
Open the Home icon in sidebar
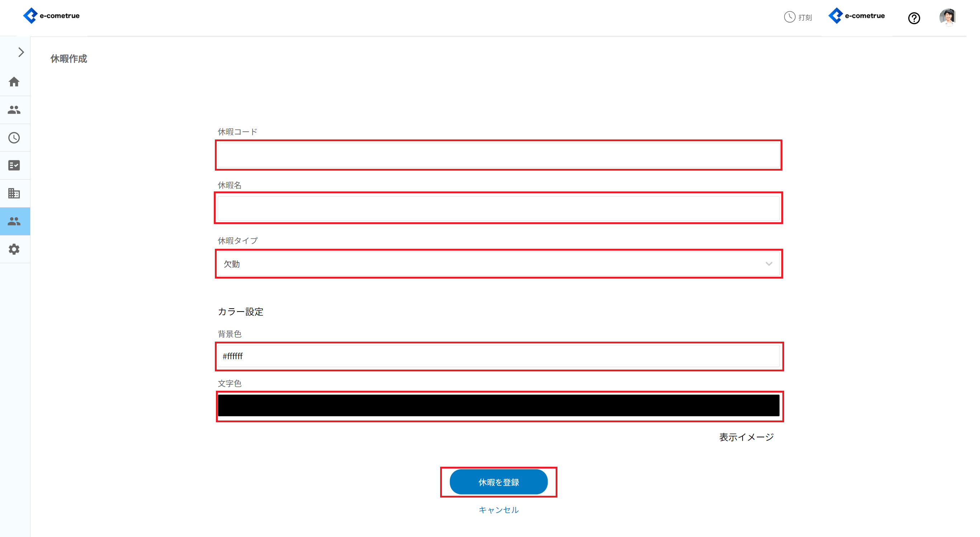tap(14, 82)
